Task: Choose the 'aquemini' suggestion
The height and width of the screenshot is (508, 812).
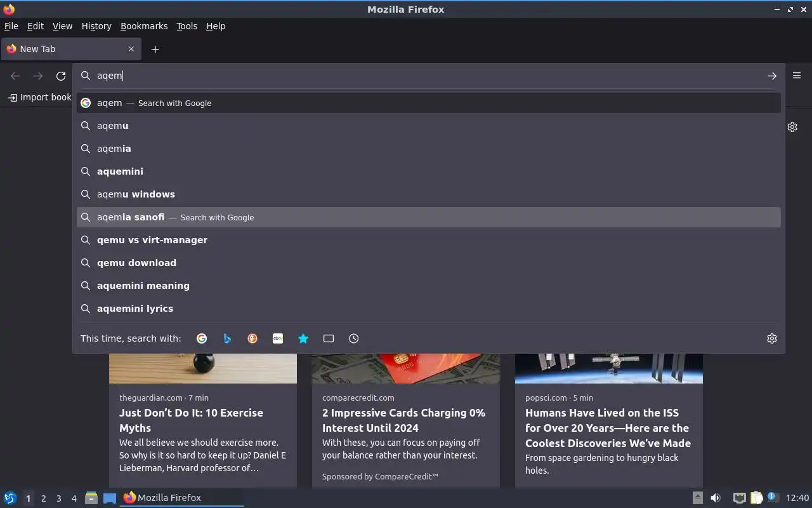Action: tap(429, 171)
